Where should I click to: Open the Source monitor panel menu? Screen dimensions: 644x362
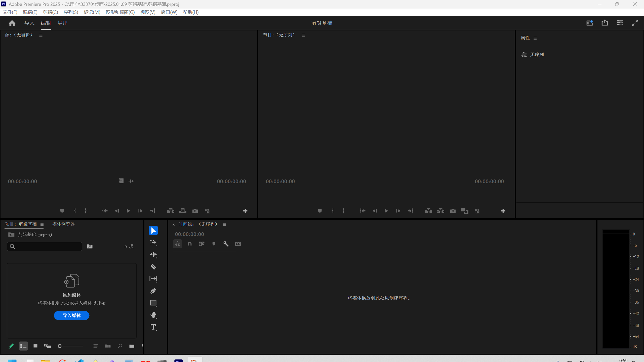click(x=41, y=35)
